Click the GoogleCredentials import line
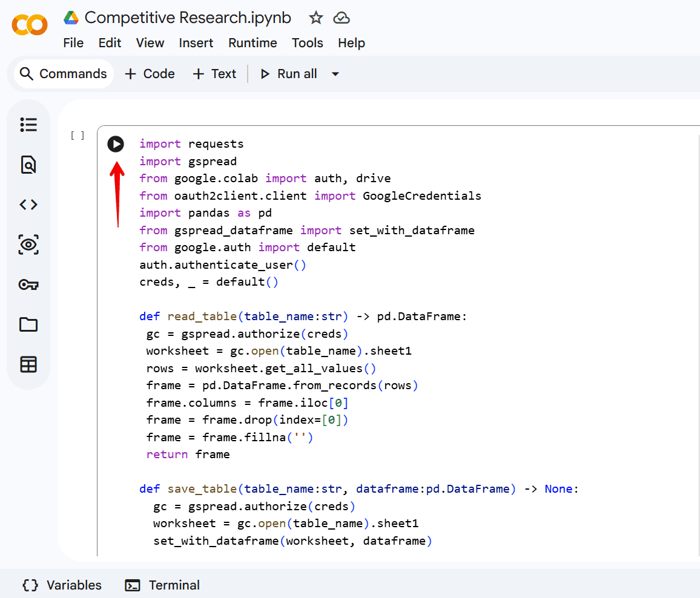This screenshot has width=700, height=598. click(310, 196)
